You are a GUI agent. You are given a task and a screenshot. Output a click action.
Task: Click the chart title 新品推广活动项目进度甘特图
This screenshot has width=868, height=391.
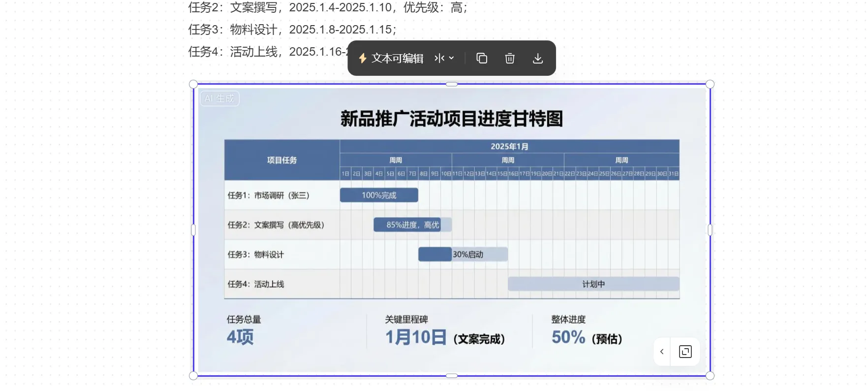[x=451, y=119]
